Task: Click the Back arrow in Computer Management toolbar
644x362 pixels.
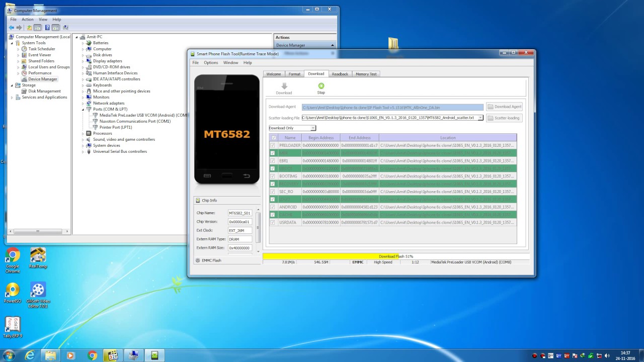Action: pyautogui.click(x=12, y=28)
